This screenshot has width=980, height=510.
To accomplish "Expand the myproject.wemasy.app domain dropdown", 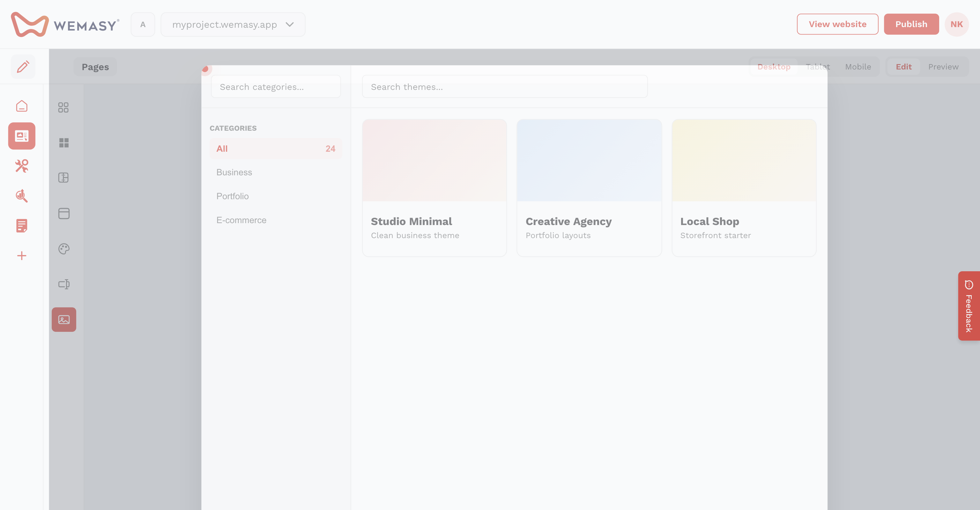I will pos(233,24).
